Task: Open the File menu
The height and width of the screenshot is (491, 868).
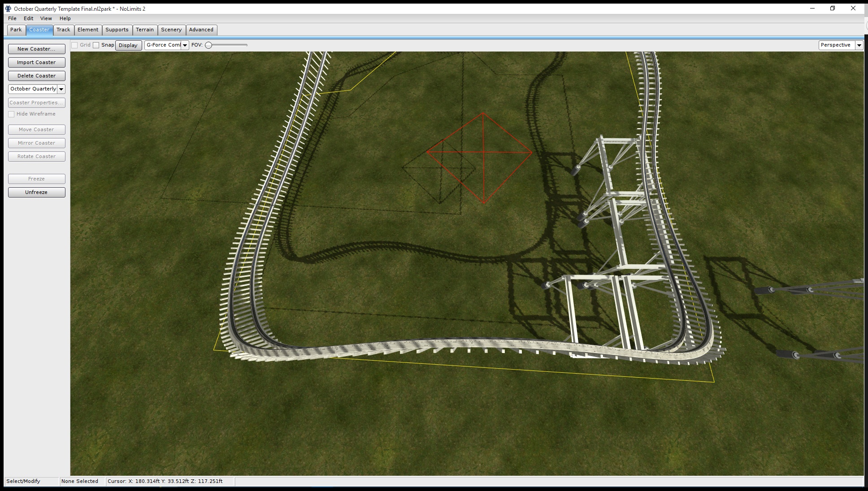Action: (x=12, y=18)
